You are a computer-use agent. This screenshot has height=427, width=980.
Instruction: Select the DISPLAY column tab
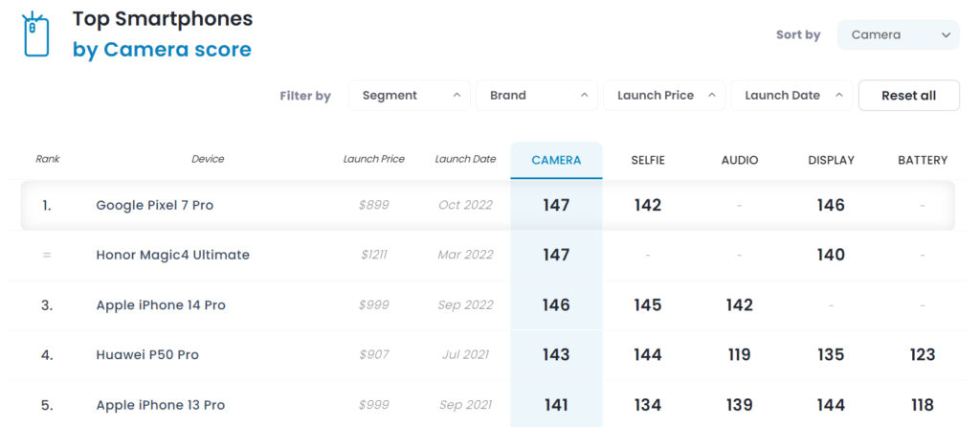(831, 160)
